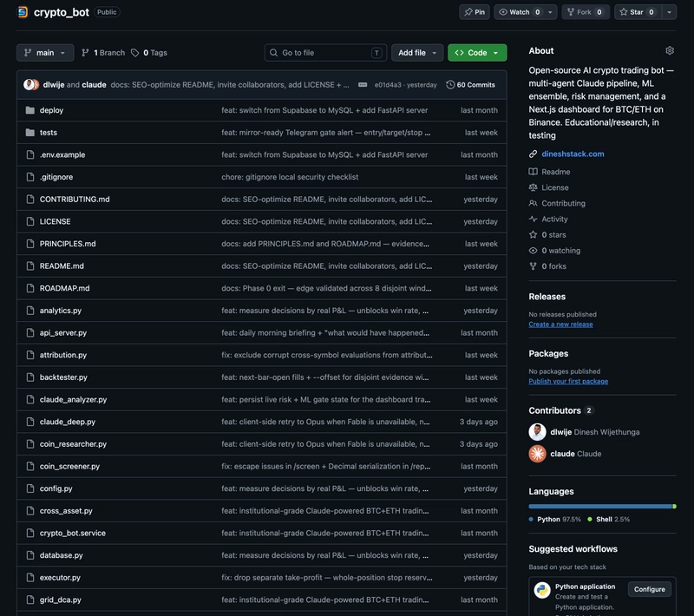
Task: Click the Python 97.5% language entry
Action: tap(555, 519)
